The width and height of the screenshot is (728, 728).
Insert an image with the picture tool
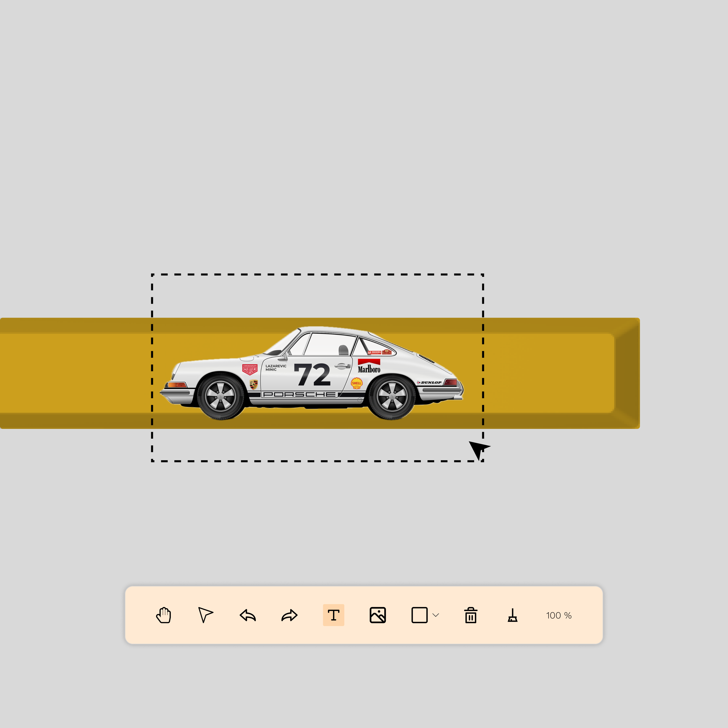click(377, 615)
